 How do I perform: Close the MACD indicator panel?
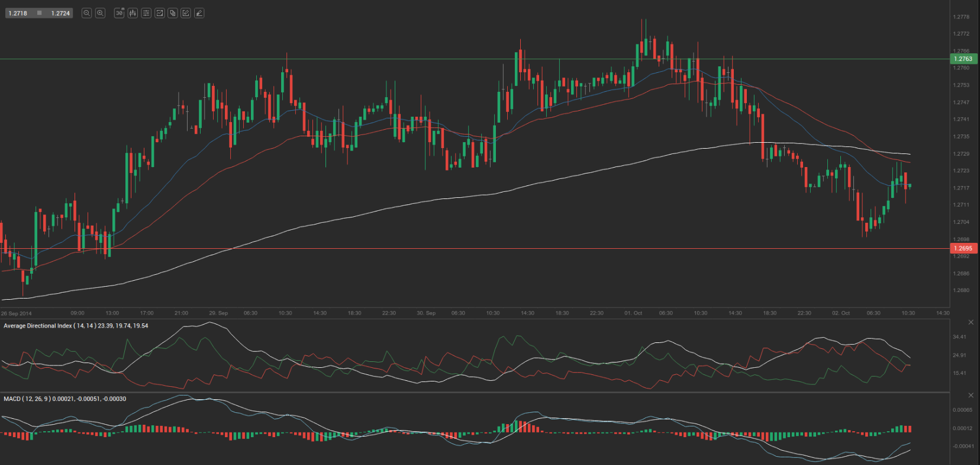click(971, 395)
